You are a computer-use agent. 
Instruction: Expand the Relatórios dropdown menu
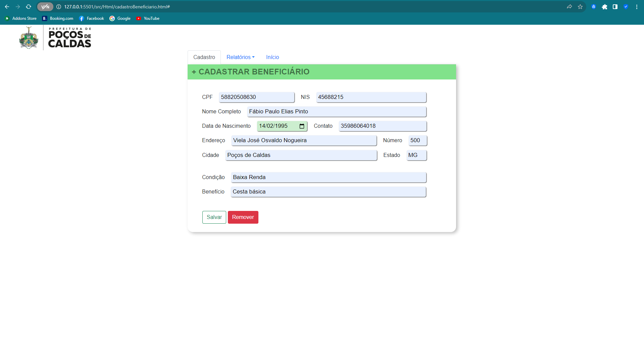[241, 57]
